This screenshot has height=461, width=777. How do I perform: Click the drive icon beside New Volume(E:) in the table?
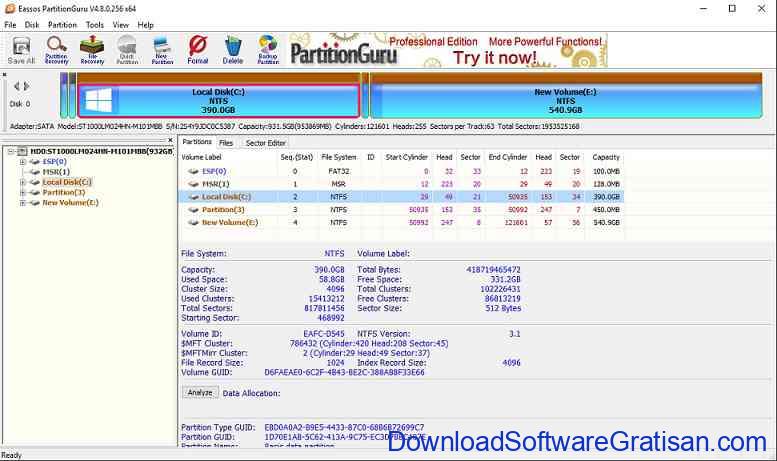tap(193, 223)
